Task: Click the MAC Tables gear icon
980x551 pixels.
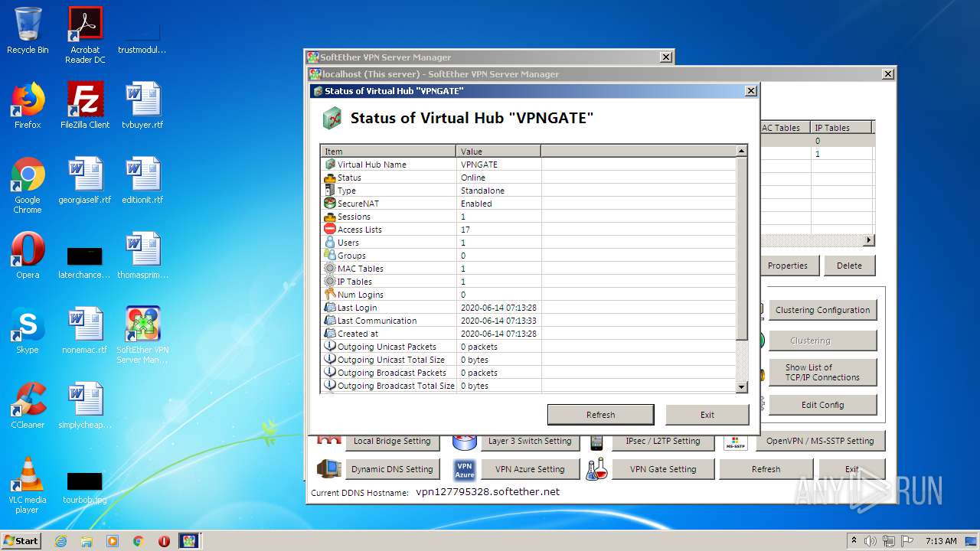Action: [330, 268]
